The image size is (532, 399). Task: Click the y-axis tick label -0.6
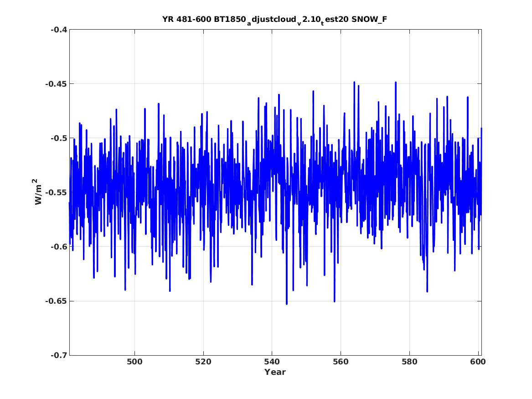coord(59,247)
